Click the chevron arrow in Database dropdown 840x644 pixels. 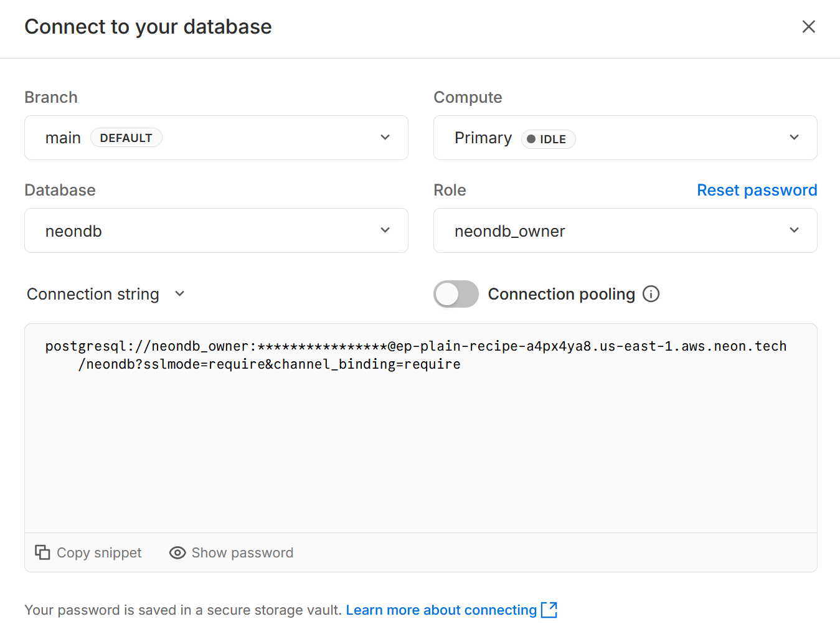385,230
